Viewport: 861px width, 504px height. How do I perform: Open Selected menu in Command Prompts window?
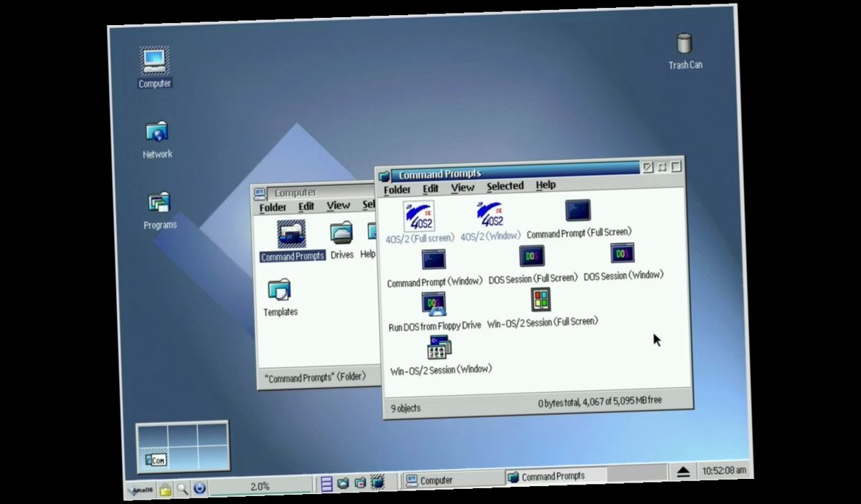pos(505,186)
